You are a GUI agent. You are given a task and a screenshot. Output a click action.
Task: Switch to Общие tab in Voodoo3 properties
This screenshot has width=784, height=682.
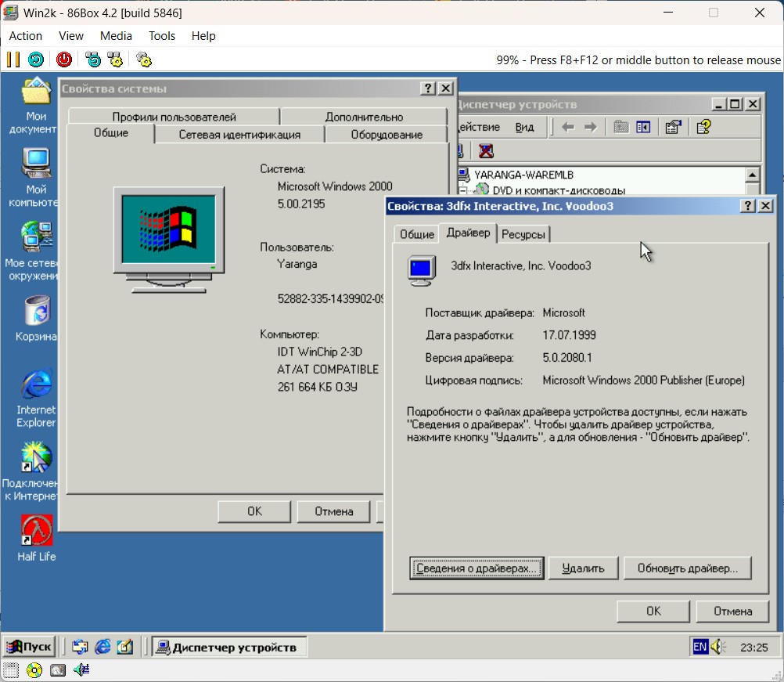pos(416,234)
